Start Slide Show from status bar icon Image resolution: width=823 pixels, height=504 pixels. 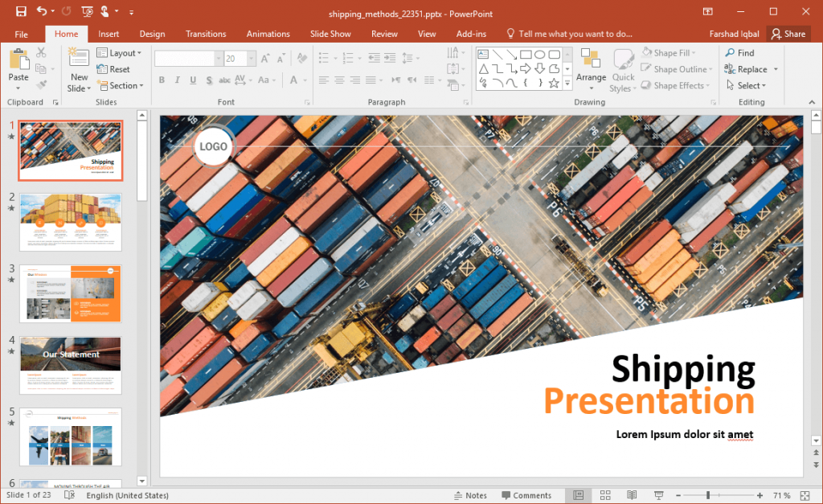(659, 494)
